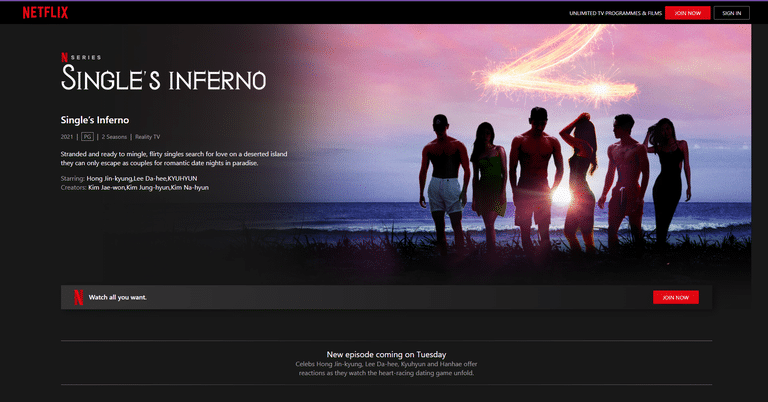
Task: Click the synopsis text about stranded singles
Action: pyautogui.click(x=174, y=159)
